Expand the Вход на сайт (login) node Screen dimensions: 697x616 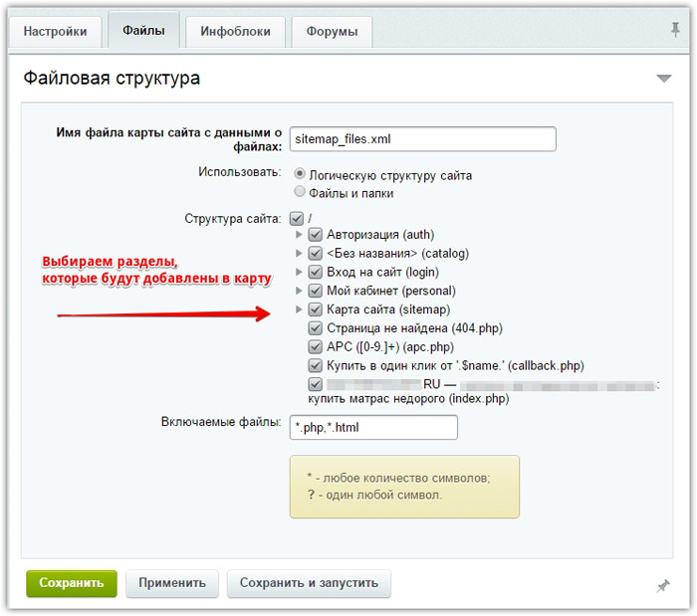[x=300, y=272]
